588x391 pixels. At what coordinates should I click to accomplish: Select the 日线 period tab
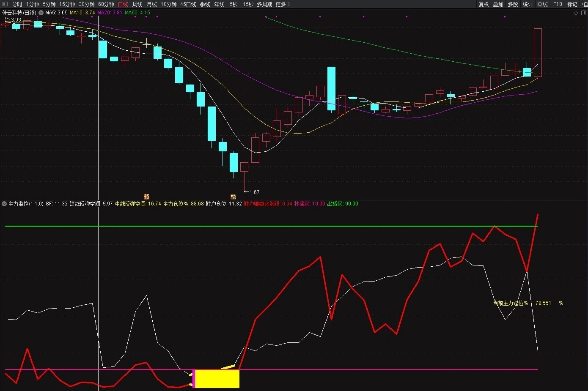[x=123, y=4]
